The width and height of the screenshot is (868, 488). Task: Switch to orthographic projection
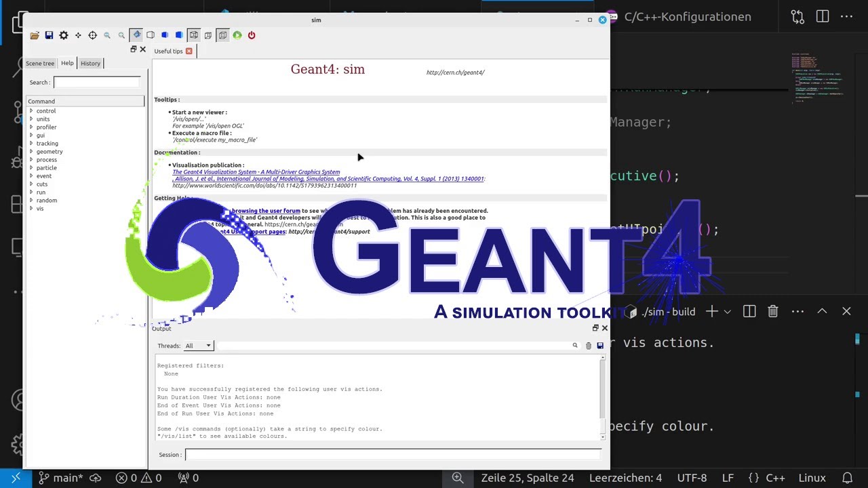point(222,35)
